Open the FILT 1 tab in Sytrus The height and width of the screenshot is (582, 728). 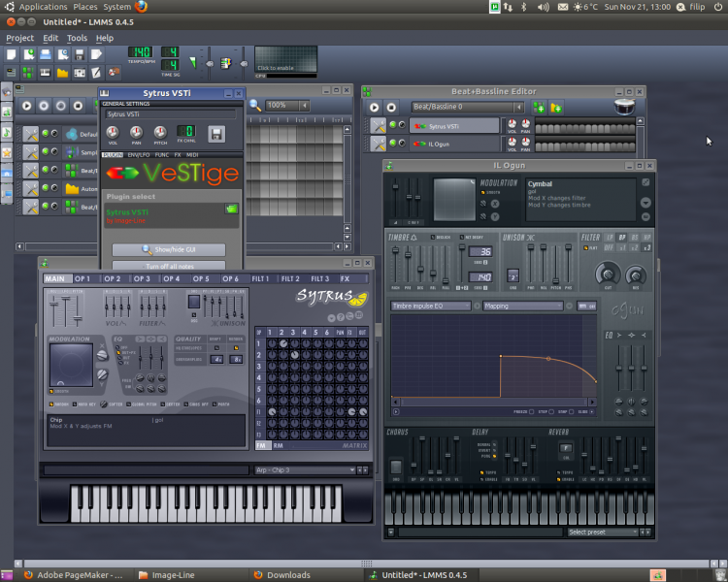(265, 278)
